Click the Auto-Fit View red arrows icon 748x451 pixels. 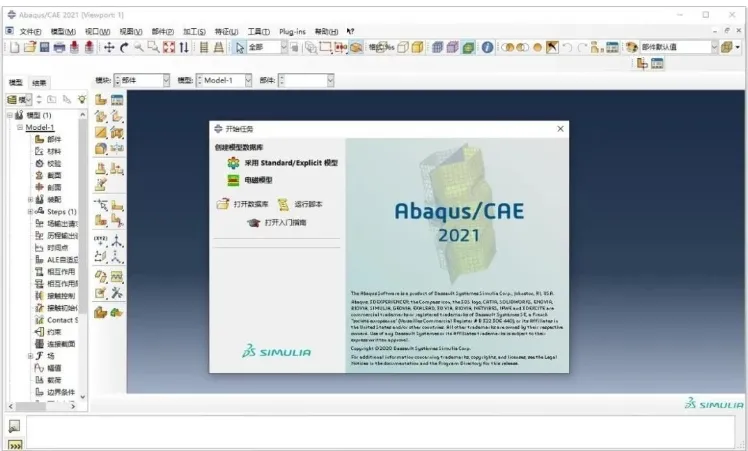[x=169, y=47]
